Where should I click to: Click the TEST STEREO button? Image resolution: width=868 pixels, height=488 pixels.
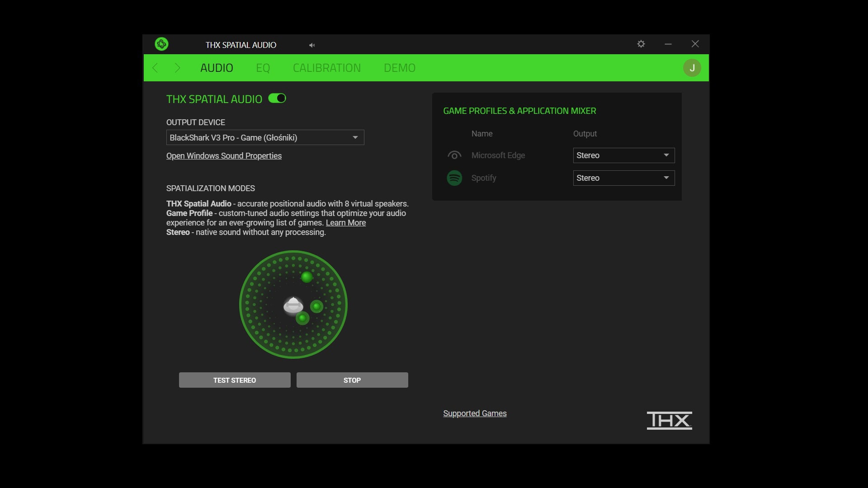pos(235,380)
